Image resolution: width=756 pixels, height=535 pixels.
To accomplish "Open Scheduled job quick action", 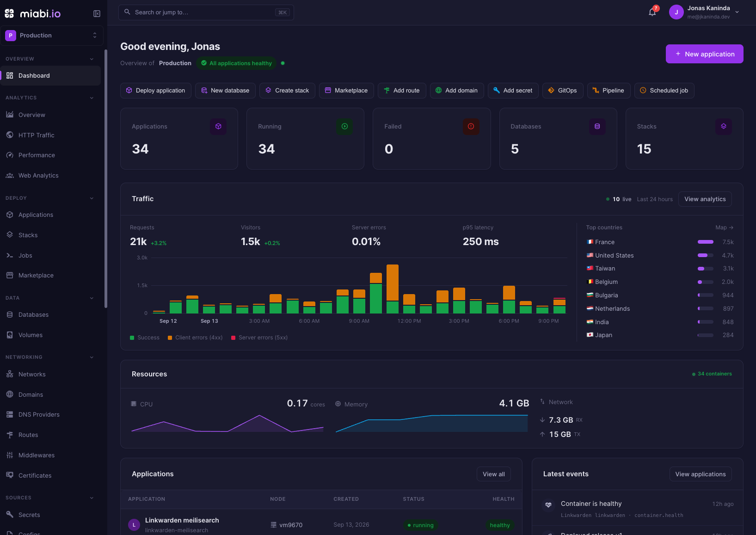I will pyautogui.click(x=664, y=91).
